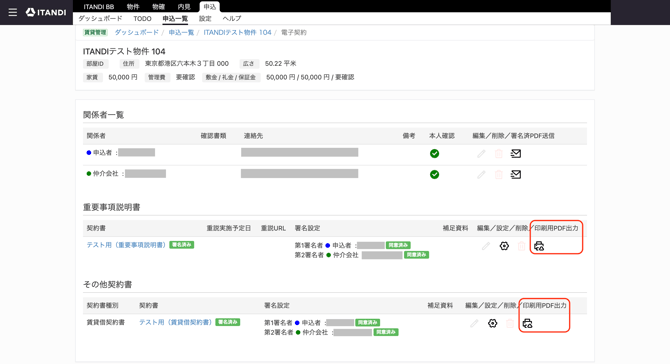This screenshot has height=364, width=670.
Task: Edit the 重要事項説明書 contract pencil icon
Action: [x=486, y=246]
